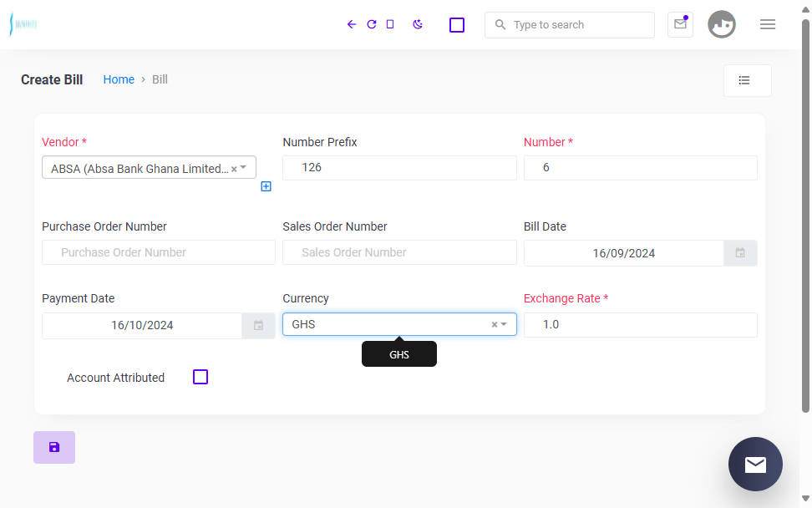Click the Exchange Rate field
Viewport: 812px width, 508px height.
(x=640, y=325)
